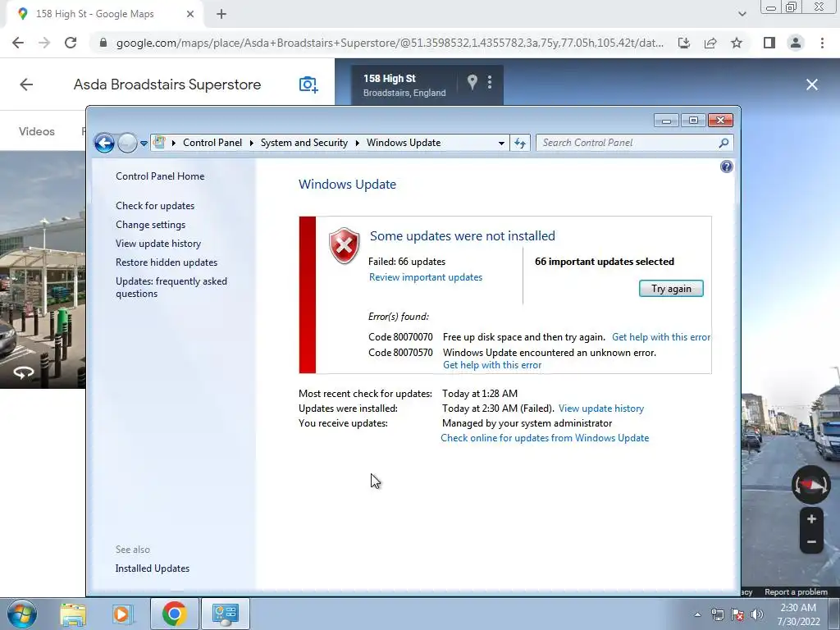Click Review important updates link
The height and width of the screenshot is (630, 840).
(426, 277)
